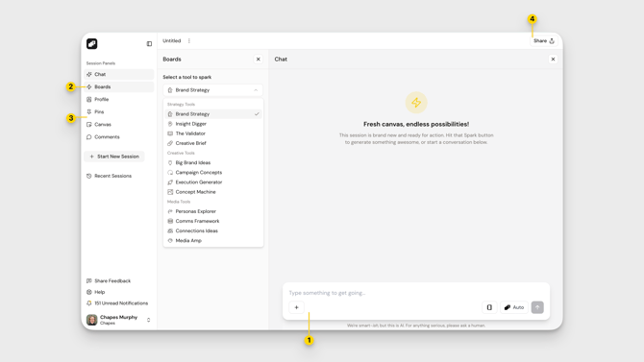This screenshot has width=644, height=362.
Task: Select Concept Machine tool
Action: (213, 192)
